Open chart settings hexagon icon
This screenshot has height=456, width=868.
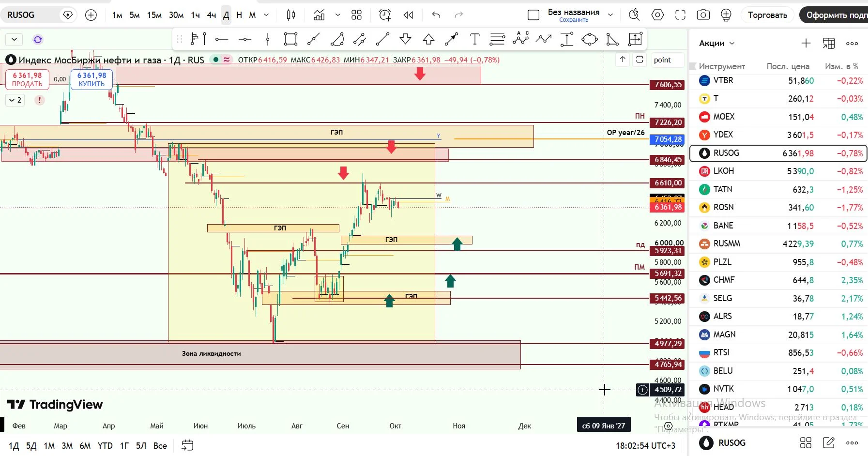657,15
